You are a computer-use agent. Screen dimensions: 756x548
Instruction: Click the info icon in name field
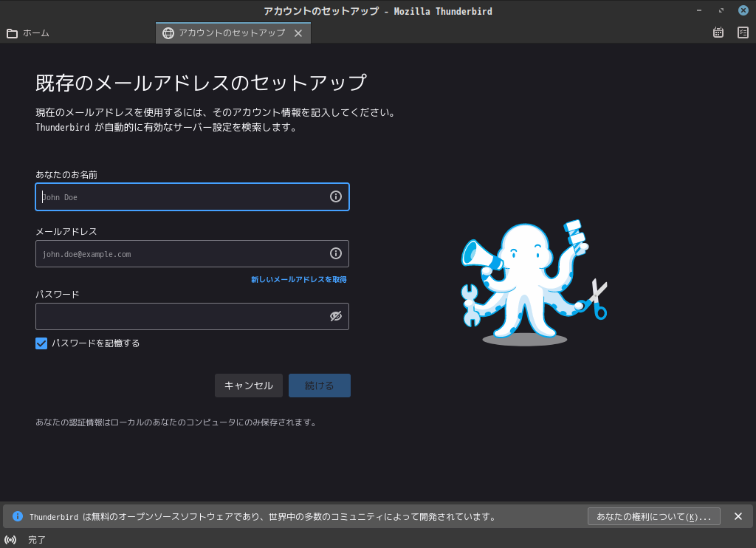336,196
